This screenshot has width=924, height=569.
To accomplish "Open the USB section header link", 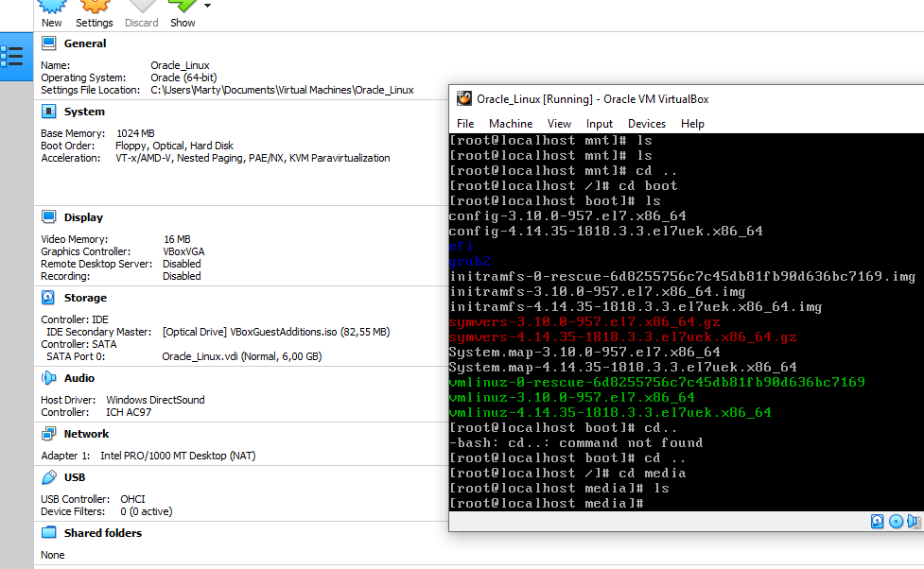I will [x=75, y=477].
